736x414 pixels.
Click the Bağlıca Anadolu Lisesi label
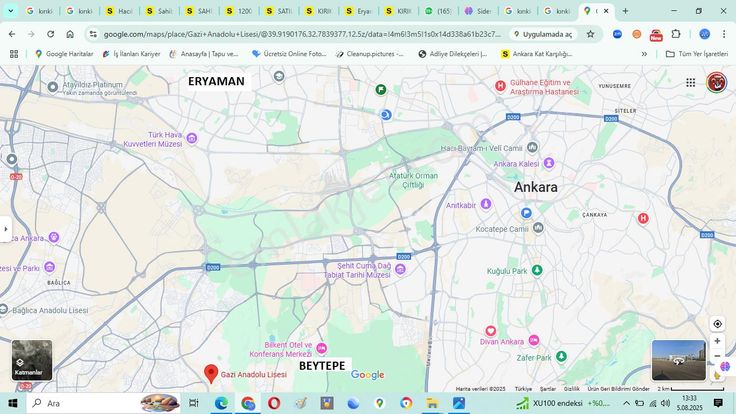coord(50,310)
